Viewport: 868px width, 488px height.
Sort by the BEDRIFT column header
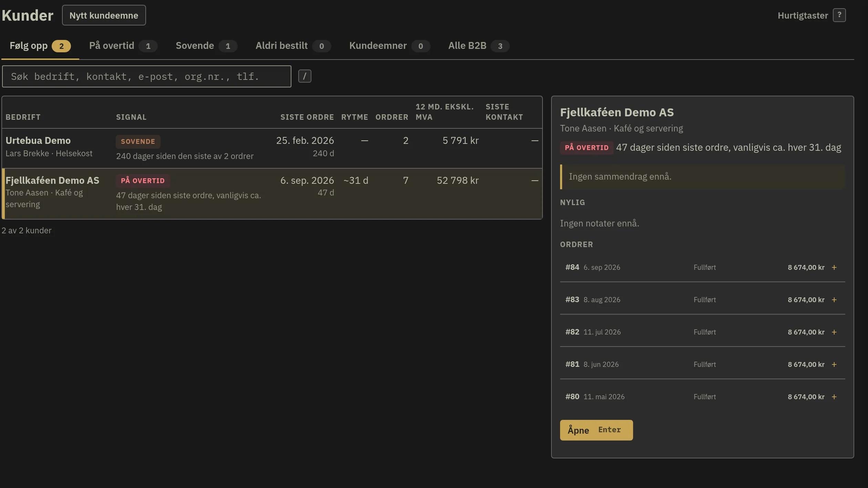pyautogui.click(x=23, y=117)
